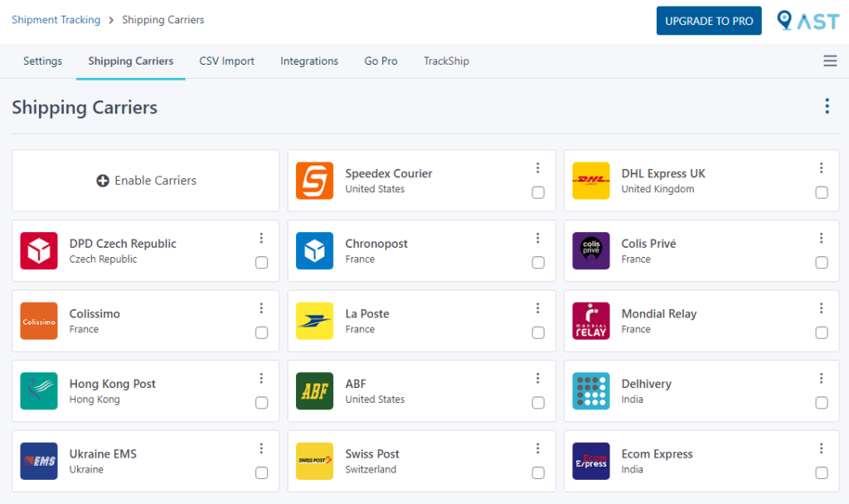This screenshot has width=849, height=504.
Task: Click the Mondial Relay logo icon
Action: 590,321
